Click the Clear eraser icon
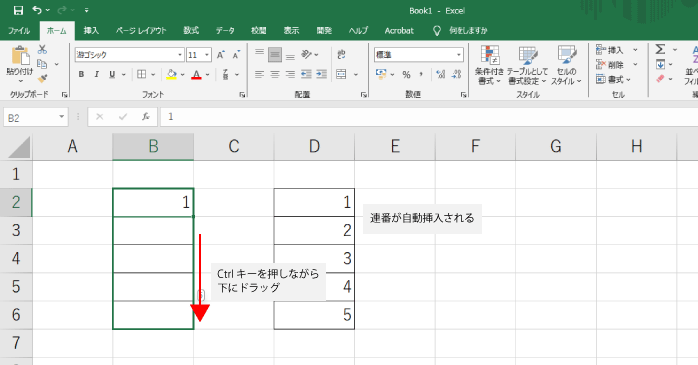 point(661,79)
